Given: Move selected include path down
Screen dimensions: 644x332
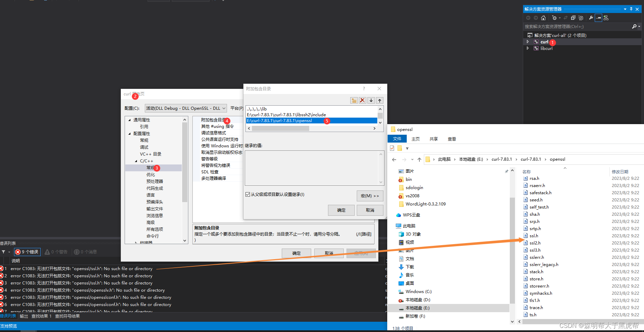Looking at the screenshot, I should coord(371,100).
